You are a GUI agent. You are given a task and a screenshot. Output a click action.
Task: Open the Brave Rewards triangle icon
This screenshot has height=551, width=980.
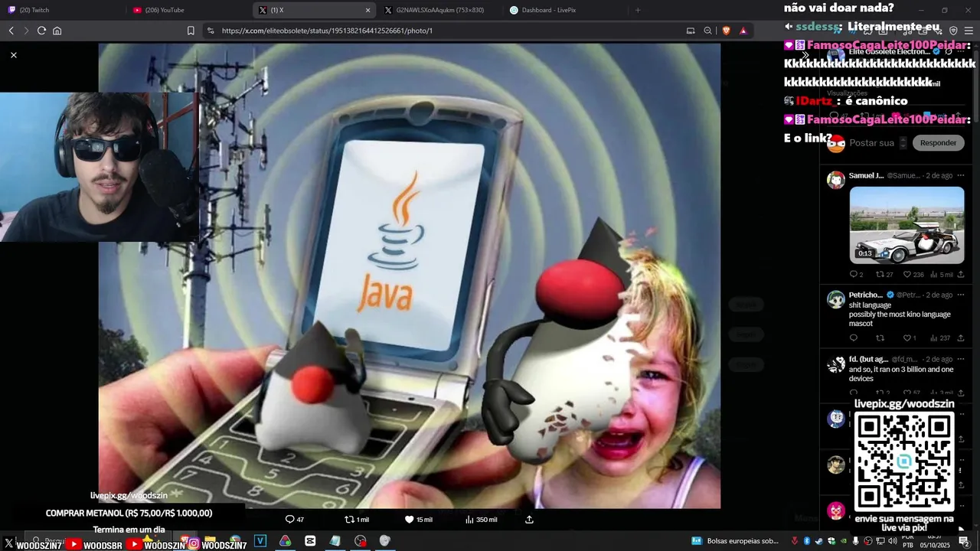tap(743, 31)
